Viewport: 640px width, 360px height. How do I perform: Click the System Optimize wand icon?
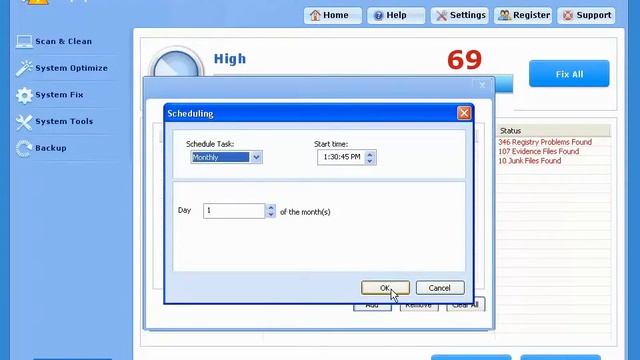click(24, 68)
